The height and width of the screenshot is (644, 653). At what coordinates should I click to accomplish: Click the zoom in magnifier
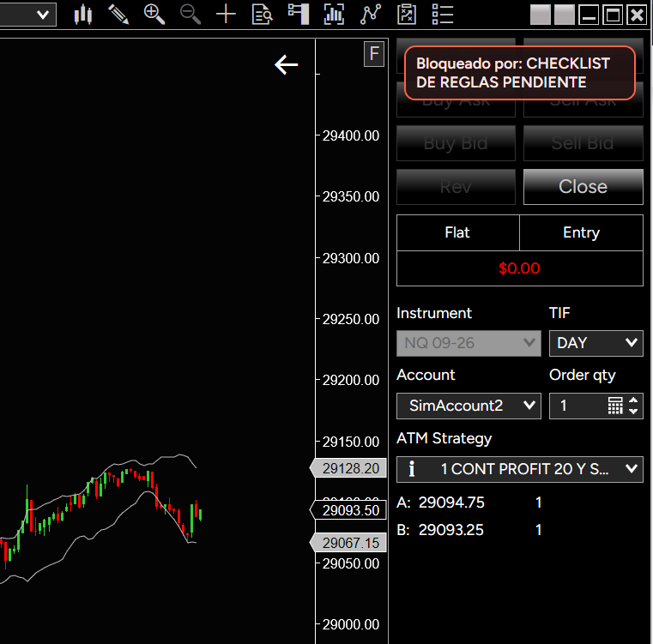[154, 15]
